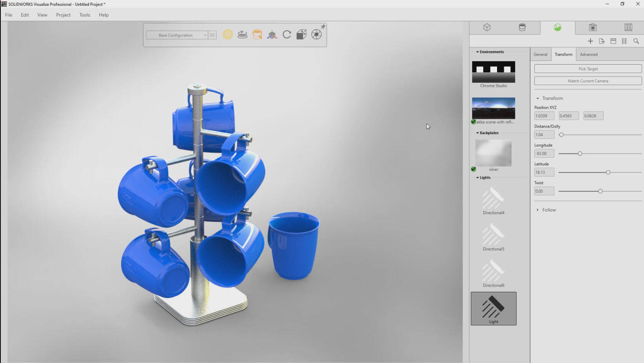Open the Scenes panel tab
Viewport: 644px width, 363px height.
click(x=557, y=27)
